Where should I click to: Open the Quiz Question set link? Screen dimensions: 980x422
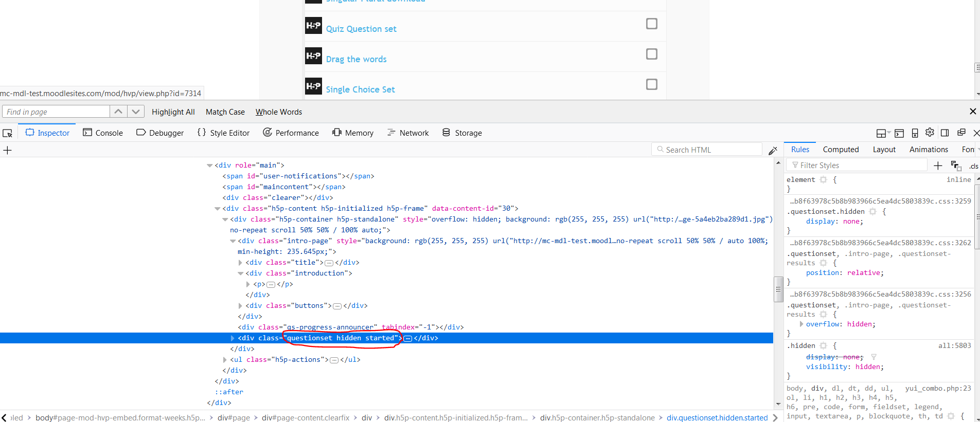click(361, 29)
